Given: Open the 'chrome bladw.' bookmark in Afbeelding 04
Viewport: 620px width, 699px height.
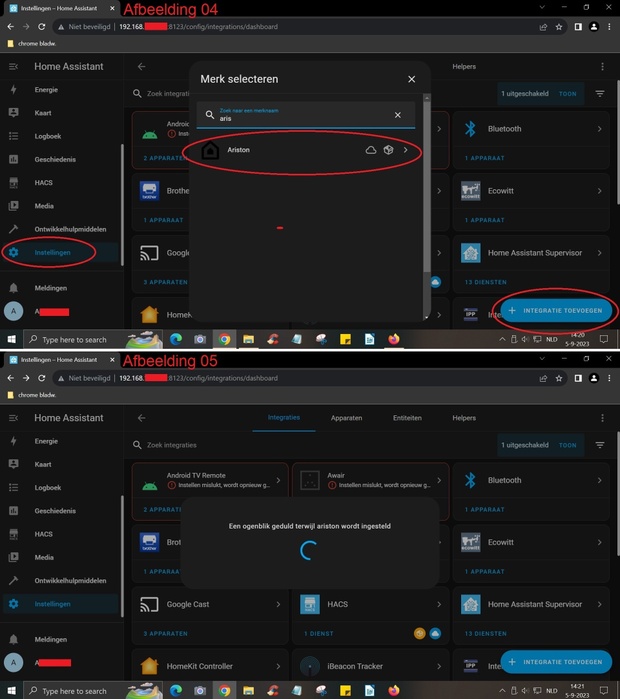Looking at the screenshot, I should pos(32,44).
